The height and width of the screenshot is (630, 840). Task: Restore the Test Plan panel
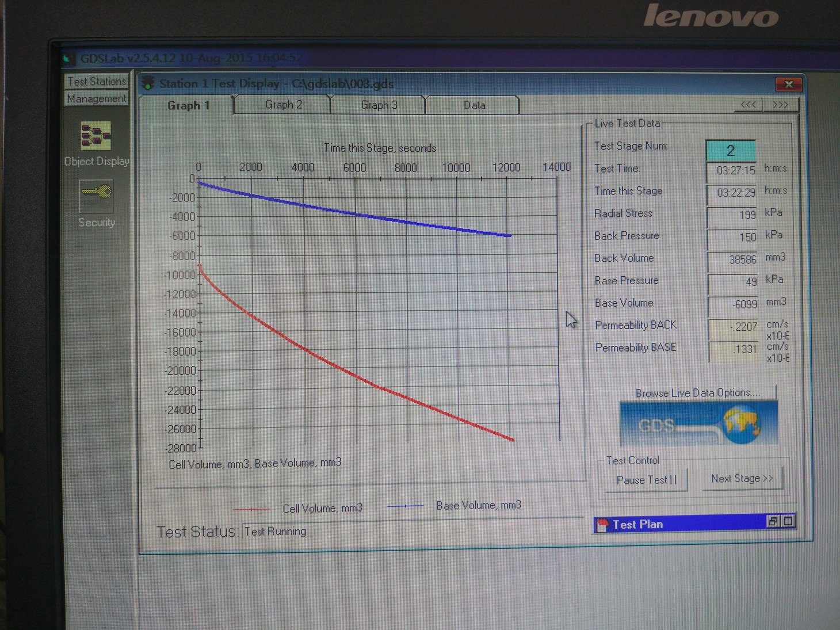773,521
